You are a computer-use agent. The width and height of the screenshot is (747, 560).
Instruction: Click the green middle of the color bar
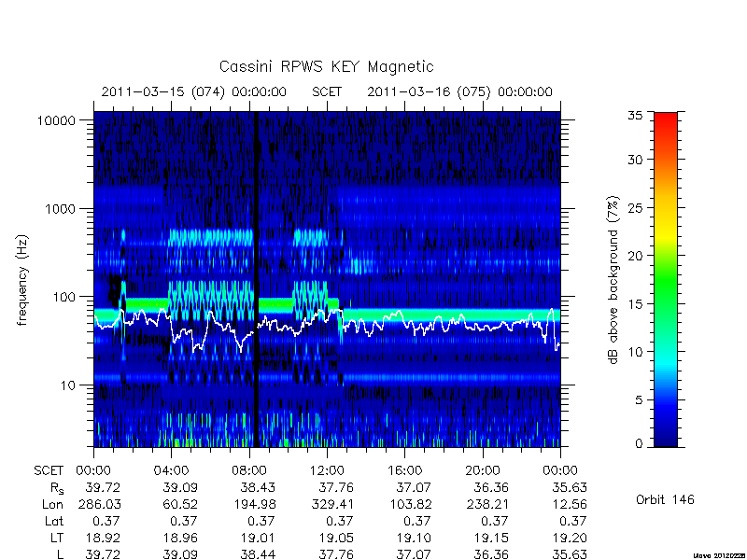(x=666, y=279)
